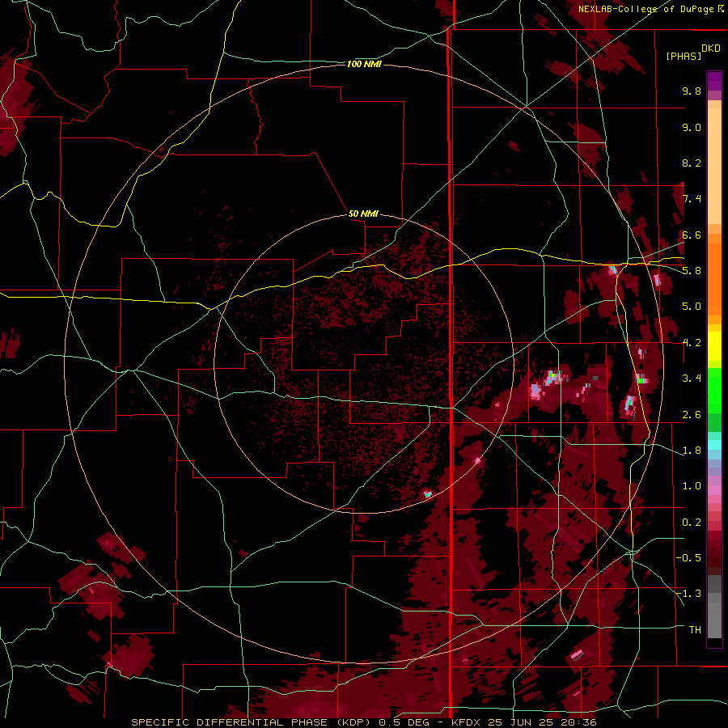Image resolution: width=728 pixels, height=728 pixels.
Task: Click the 'SPECIFIC DIFFERENTIAL PHASE (KDP)' caption text
Action: pyautogui.click(x=251, y=722)
